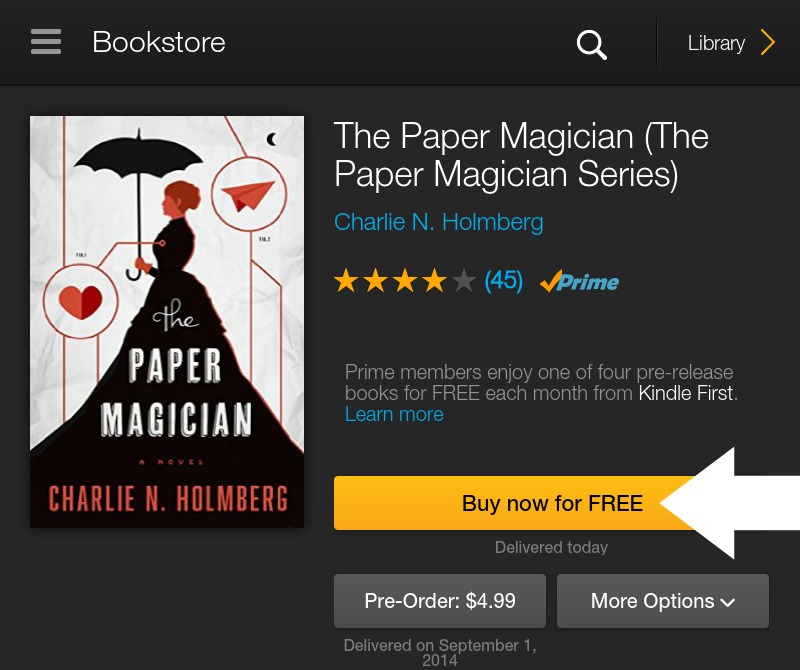Click The Paper Magician book title

coord(521,155)
